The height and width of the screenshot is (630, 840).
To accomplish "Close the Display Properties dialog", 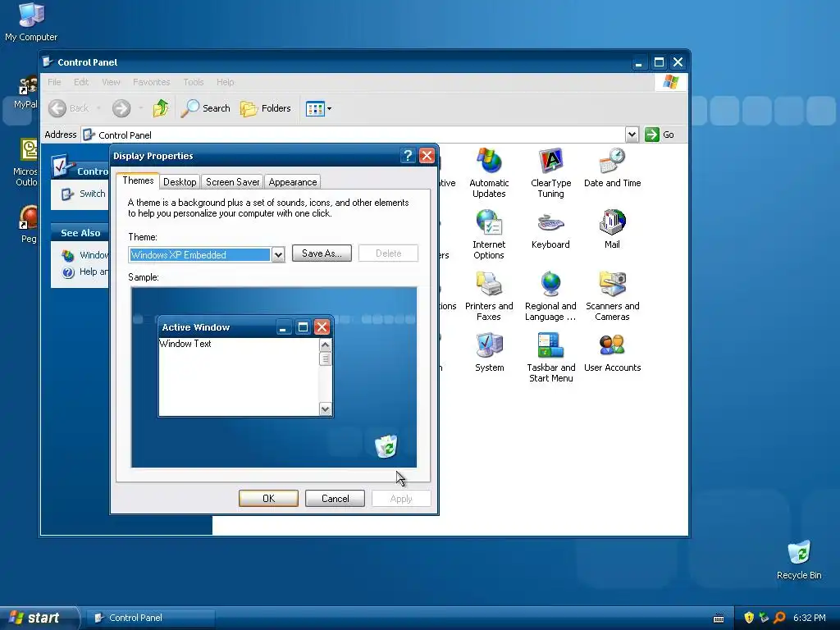I will (x=427, y=155).
